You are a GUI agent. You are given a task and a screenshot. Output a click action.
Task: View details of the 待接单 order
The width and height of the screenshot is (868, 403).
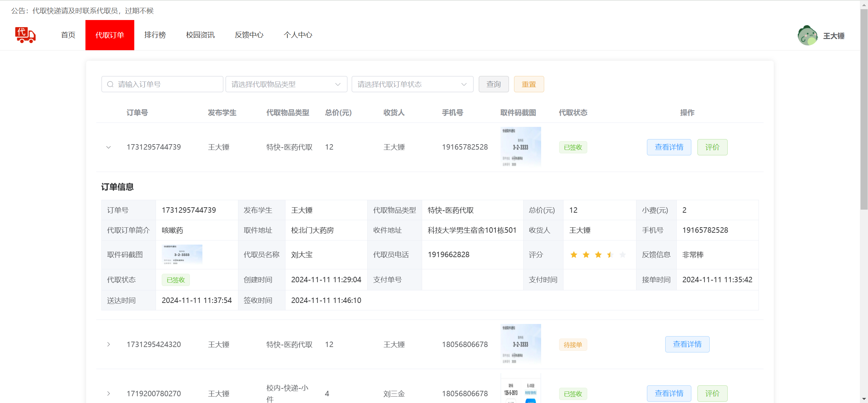coord(687,344)
